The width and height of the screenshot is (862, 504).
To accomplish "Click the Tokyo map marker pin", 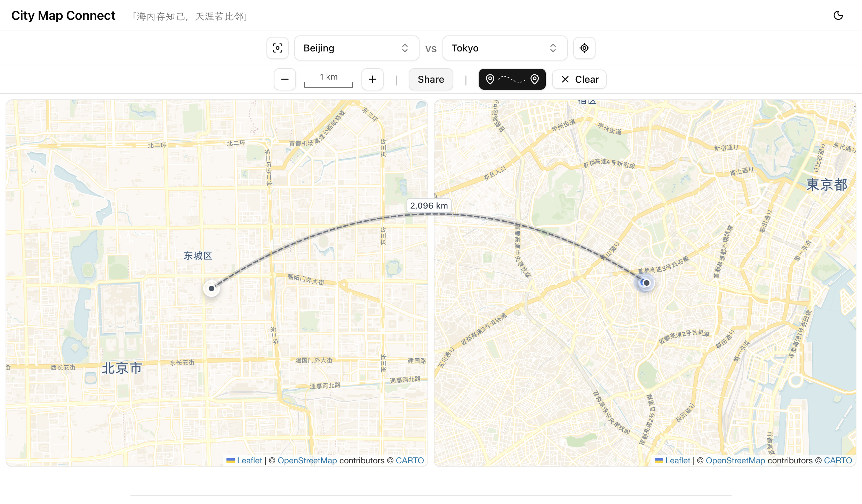I will click(646, 283).
